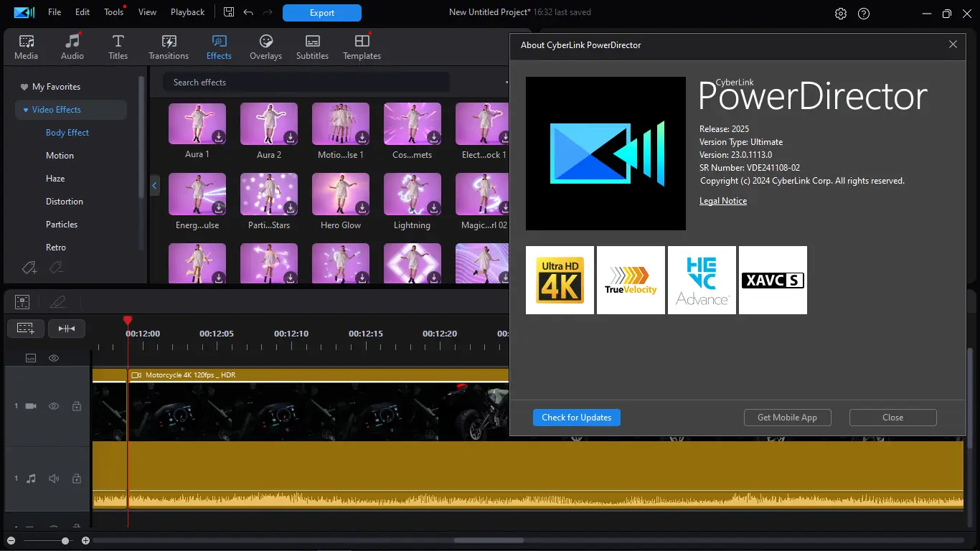This screenshot has height=551, width=980.
Task: Click the HEVC Advance logo
Action: 702,280
